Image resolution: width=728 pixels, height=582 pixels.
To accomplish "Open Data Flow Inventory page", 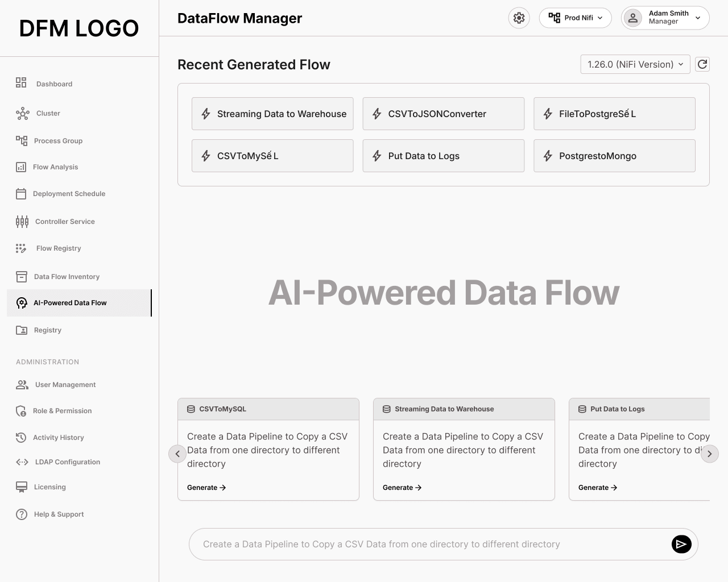I will tap(67, 277).
